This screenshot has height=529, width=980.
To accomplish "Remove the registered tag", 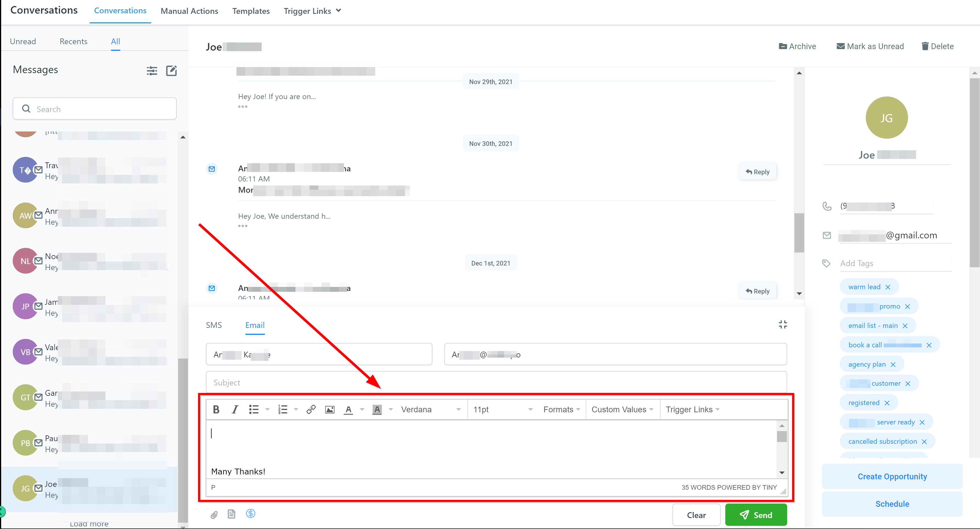I will (x=887, y=403).
